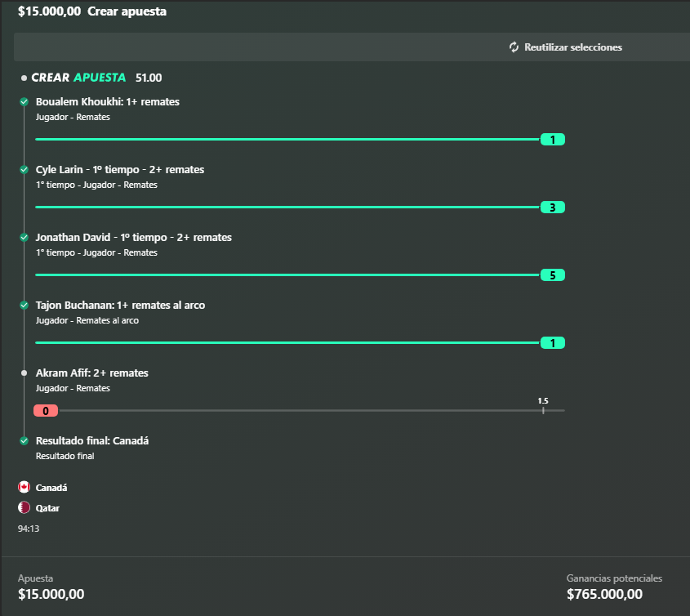Click Boualem Khoukhi's green value badge 1
This screenshot has height=616, width=690.
(x=553, y=140)
